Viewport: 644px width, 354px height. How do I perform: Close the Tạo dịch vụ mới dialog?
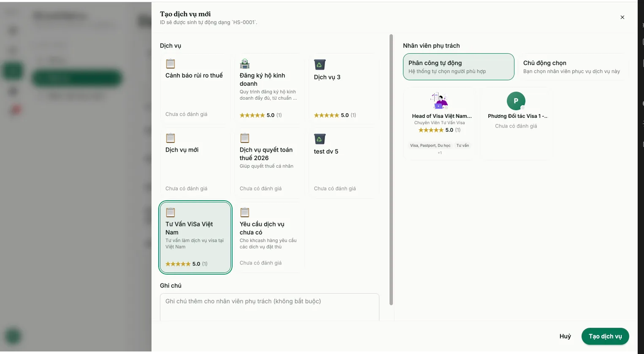622,17
